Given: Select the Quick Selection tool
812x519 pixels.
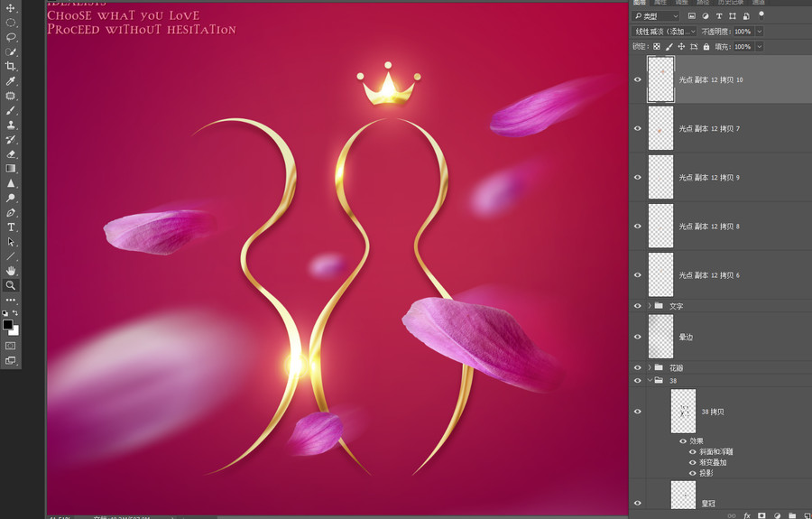Looking at the screenshot, I should (x=10, y=51).
